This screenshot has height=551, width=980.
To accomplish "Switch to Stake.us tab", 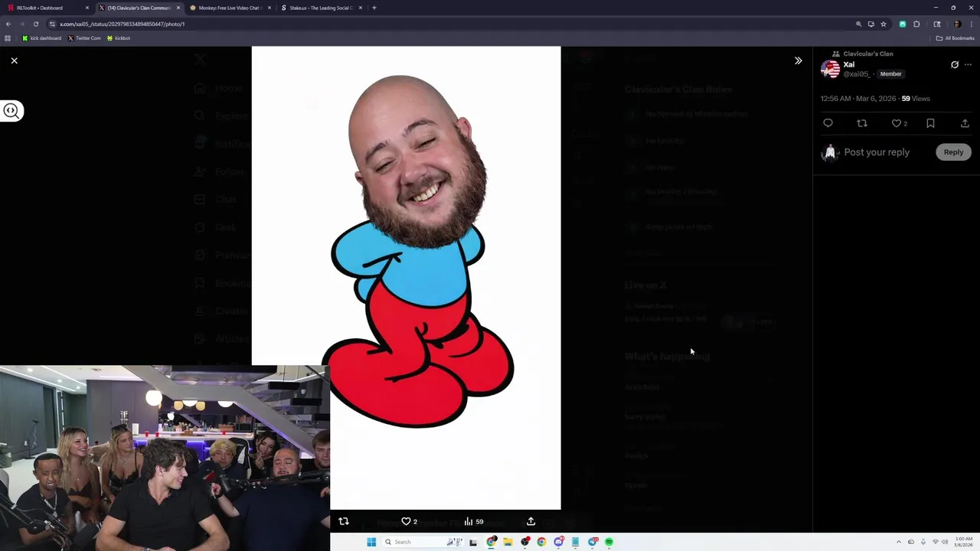I will click(x=320, y=8).
